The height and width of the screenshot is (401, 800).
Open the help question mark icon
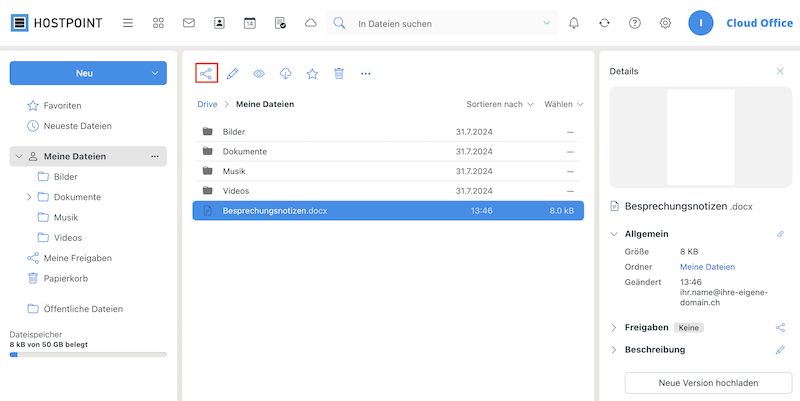point(635,23)
